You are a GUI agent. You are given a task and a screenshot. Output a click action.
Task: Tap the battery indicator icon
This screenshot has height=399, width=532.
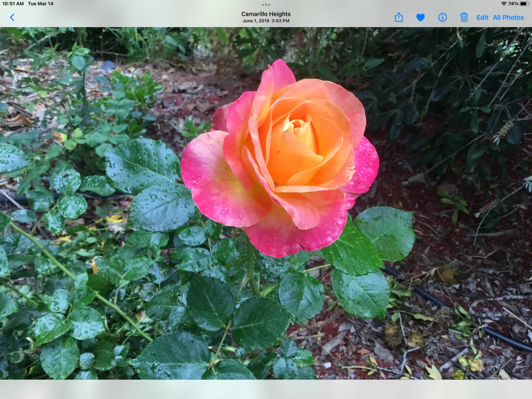[x=525, y=4]
